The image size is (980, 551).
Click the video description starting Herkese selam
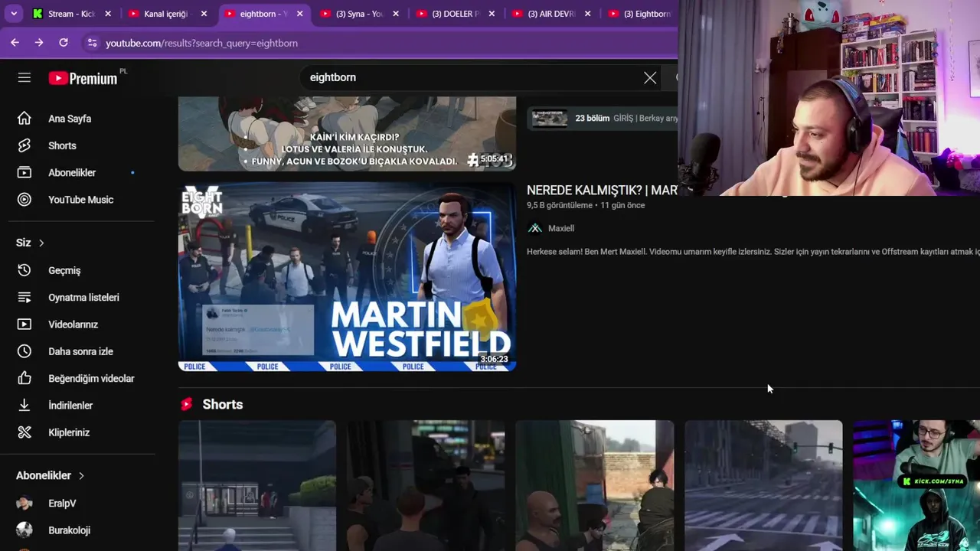tap(753, 252)
